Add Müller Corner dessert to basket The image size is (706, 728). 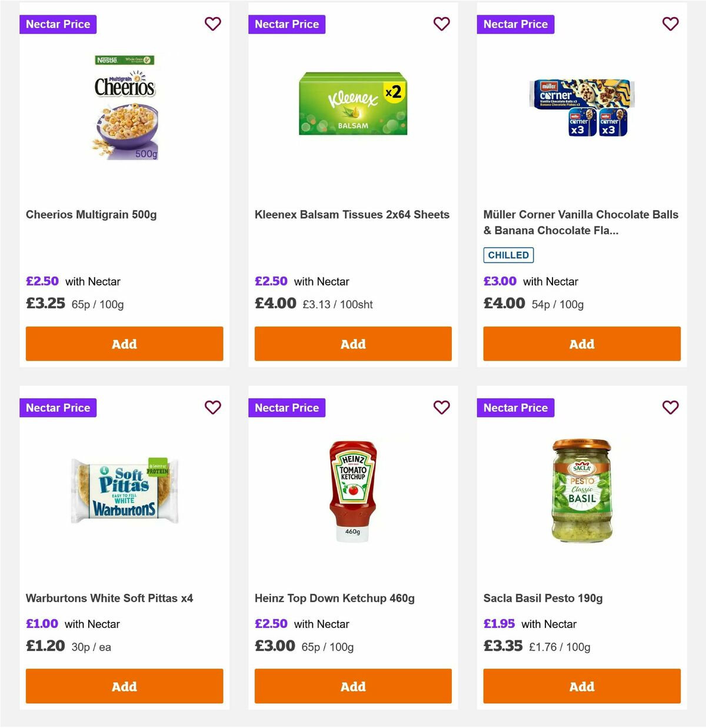[x=581, y=343]
